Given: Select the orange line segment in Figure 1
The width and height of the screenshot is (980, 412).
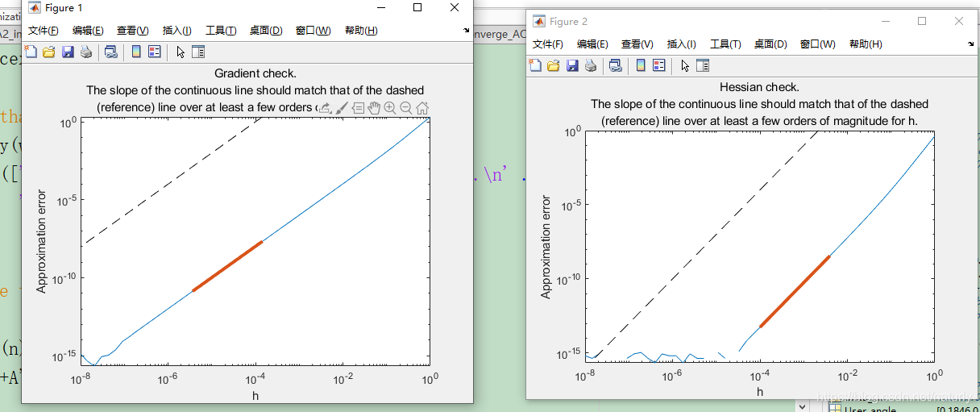Looking at the screenshot, I should click(228, 265).
